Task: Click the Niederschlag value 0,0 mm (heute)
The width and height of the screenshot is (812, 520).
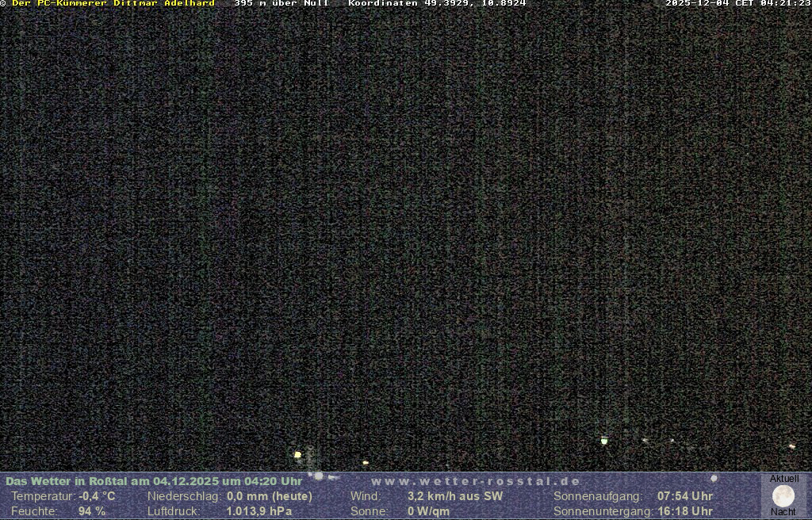Action: click(x=270, y=496)
